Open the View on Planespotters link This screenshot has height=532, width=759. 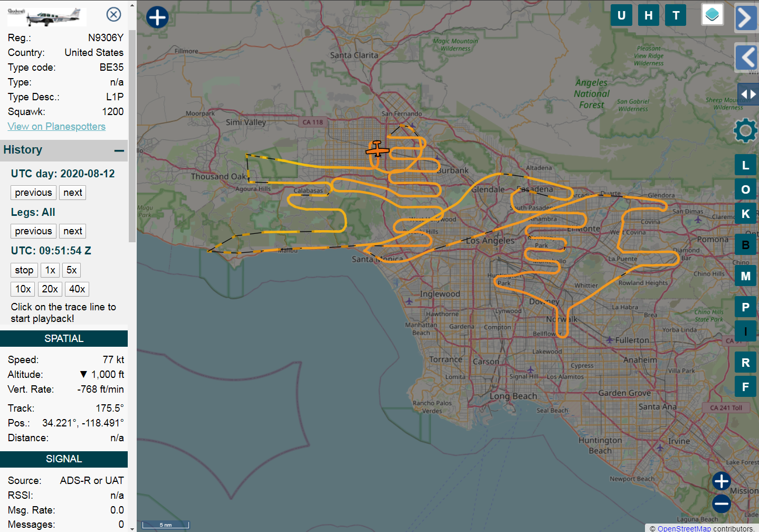[x=56, y=127]
